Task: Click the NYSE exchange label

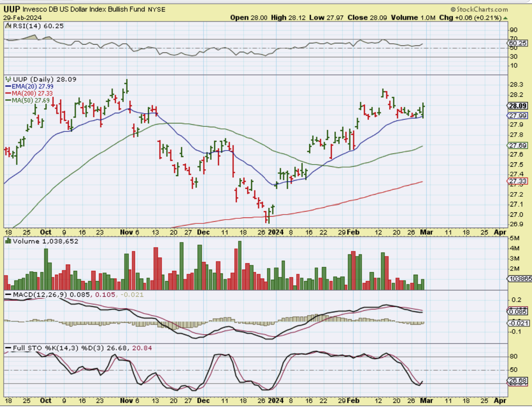Action: pos(157,9)
